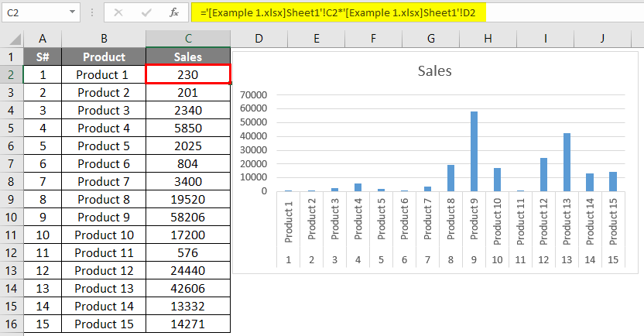The width and height of the screenshot is (644, 336).
Task: Select row 16 header
Action: (x=11, y=324)
